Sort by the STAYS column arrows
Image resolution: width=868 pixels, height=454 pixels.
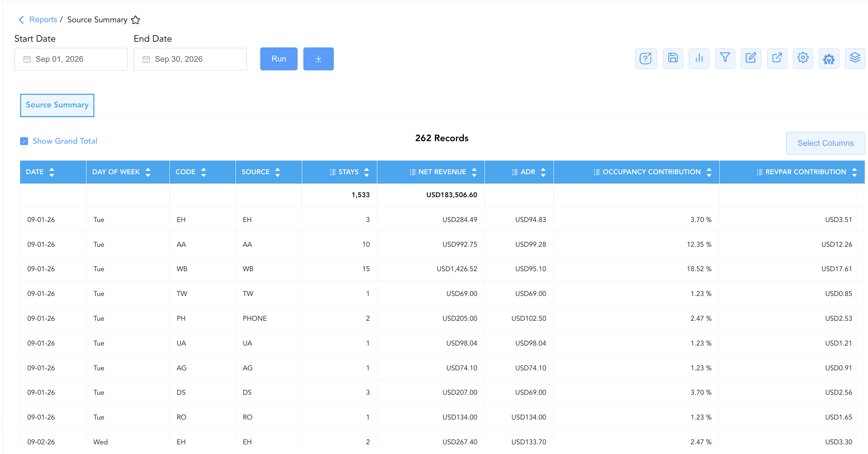point(367,172)
